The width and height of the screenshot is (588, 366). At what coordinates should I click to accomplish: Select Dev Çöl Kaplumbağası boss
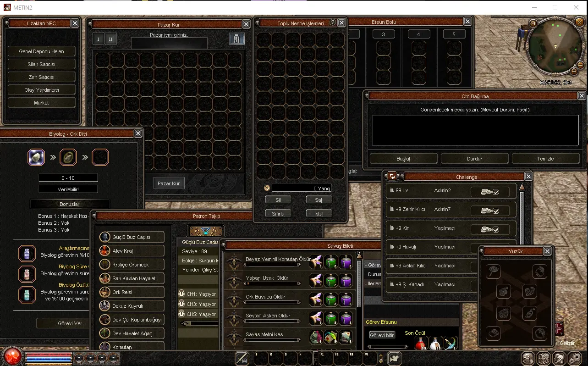click(x=132, y=320)
